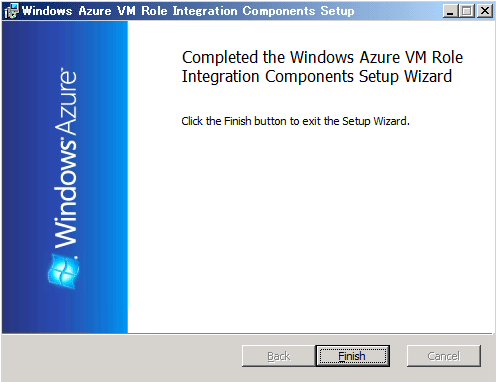Click the 'Completed the Windows Azure VM Role' heading line

click(322, 57)
